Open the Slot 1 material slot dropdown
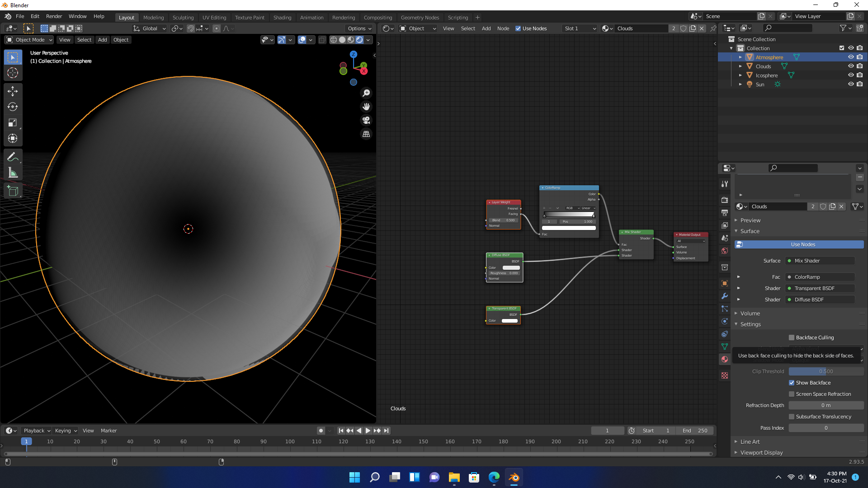This screenshot has height=488, width=868. tap(580, 28)
